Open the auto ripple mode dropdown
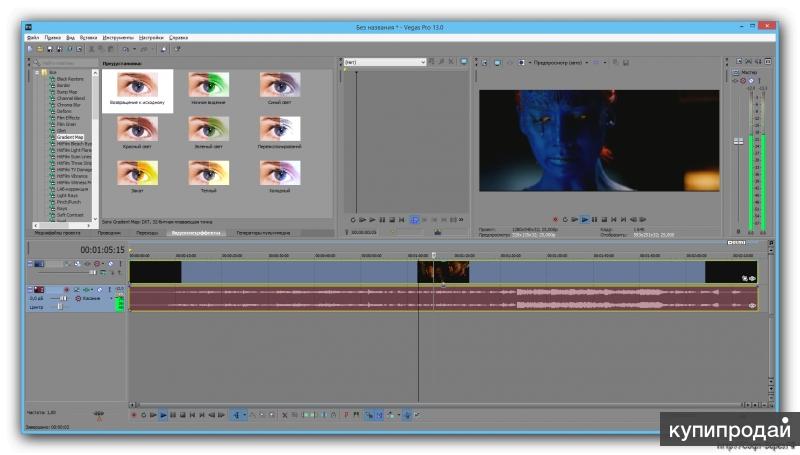This screenshot has width=800, height=455. pyautogui.click(x=398, y=415)
